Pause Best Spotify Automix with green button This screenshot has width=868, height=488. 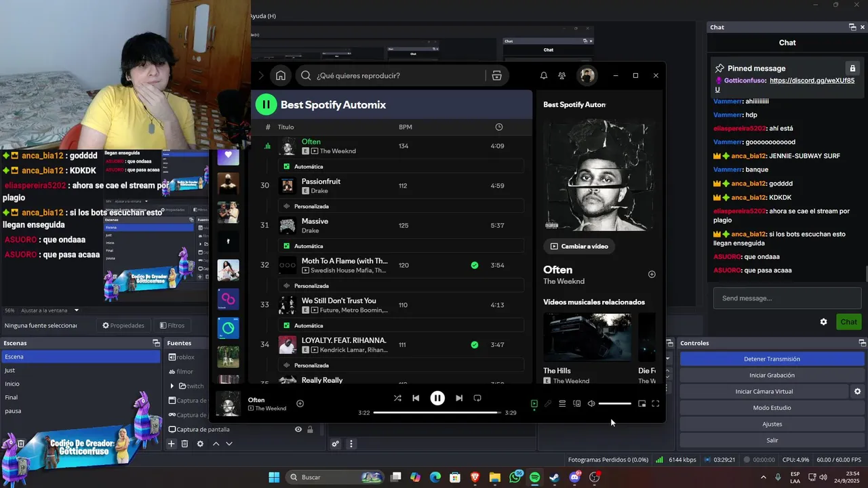click(266, 104)
